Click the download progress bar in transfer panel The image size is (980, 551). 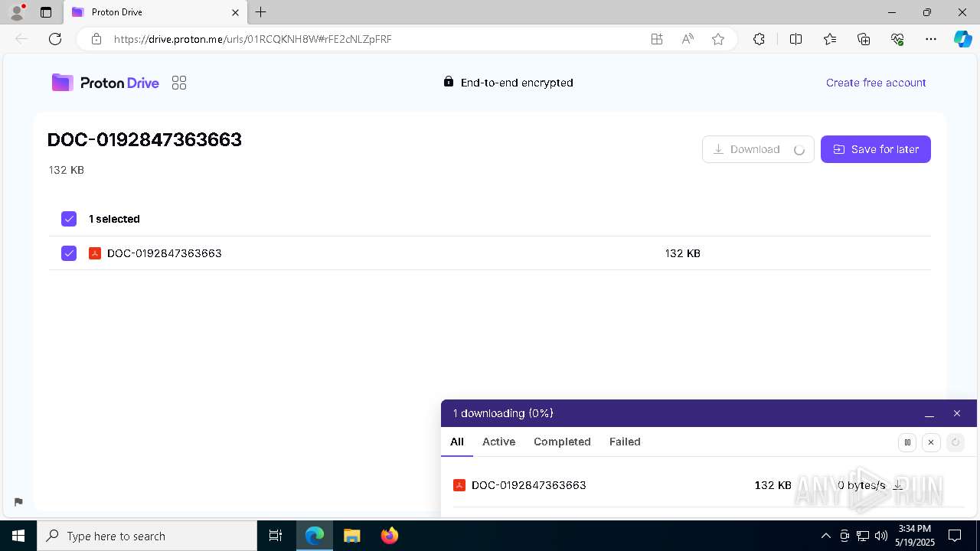click(708, 507)
